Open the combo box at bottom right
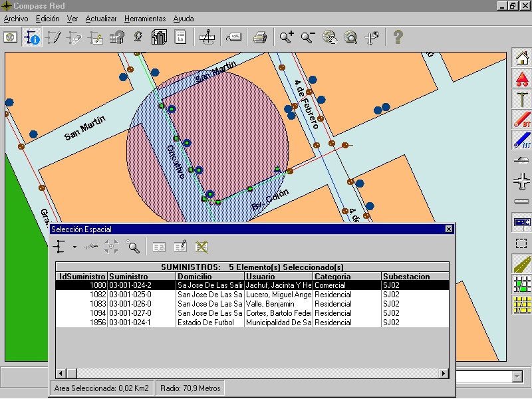Screen dimensions: 532x399 coord(517,376)
